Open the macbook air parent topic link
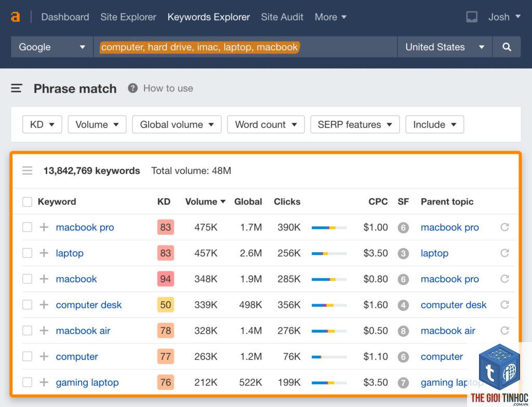 (x=448, y=330)
